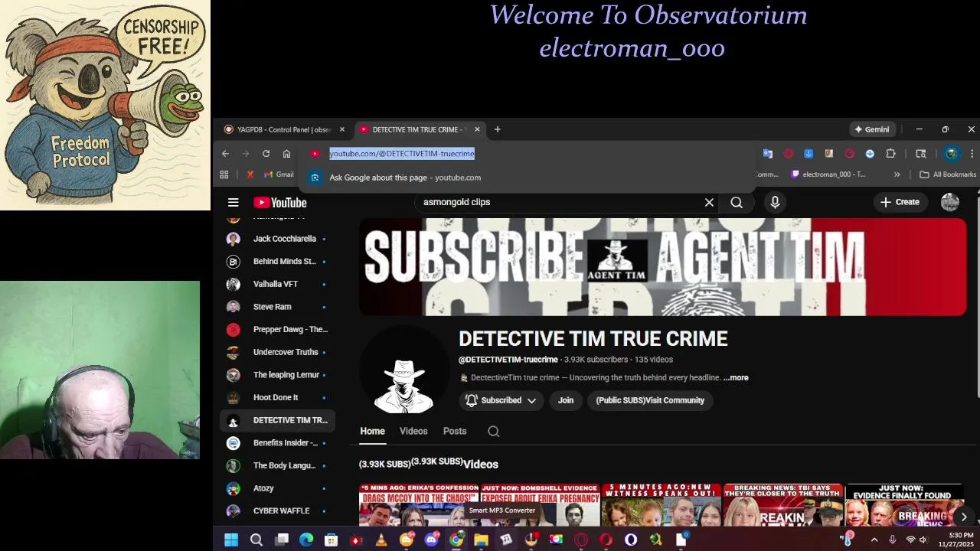Run the YouTube search magnifier button

(x=737, y=203)
